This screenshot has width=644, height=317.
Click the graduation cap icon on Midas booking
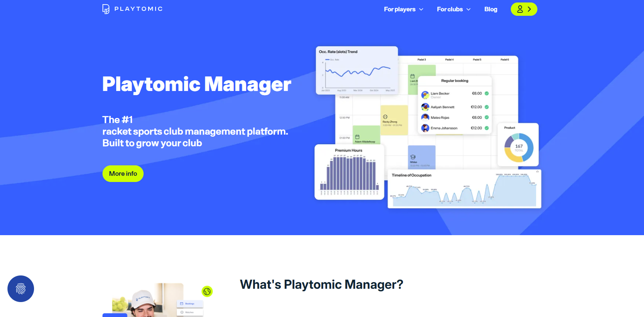coord(413,157)
